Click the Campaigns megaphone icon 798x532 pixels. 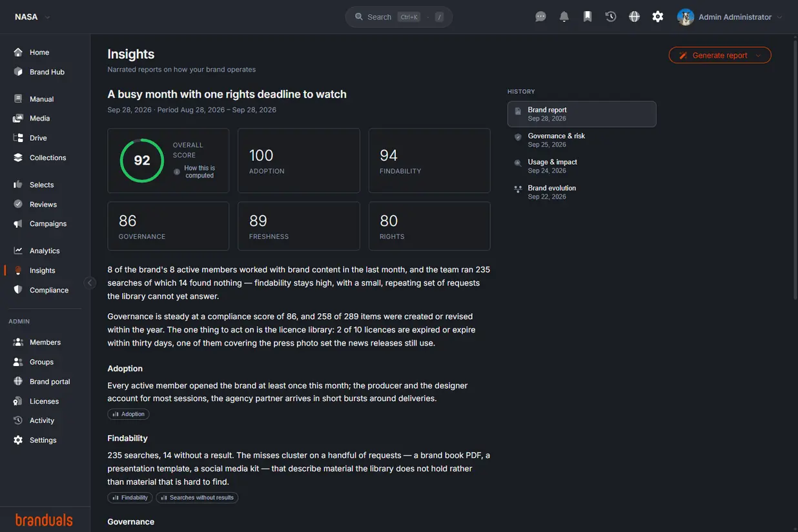coord(18,223)
